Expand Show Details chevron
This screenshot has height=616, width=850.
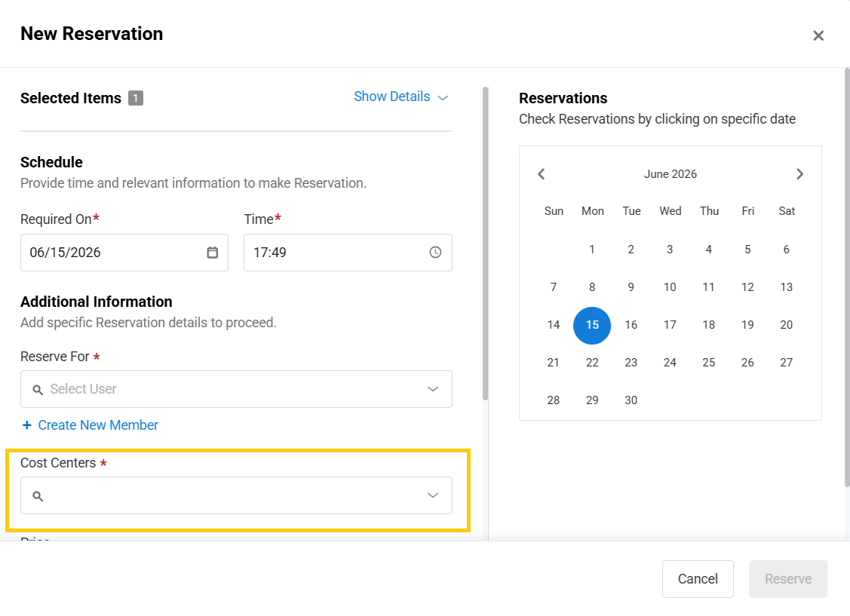[x=443, y=98]
